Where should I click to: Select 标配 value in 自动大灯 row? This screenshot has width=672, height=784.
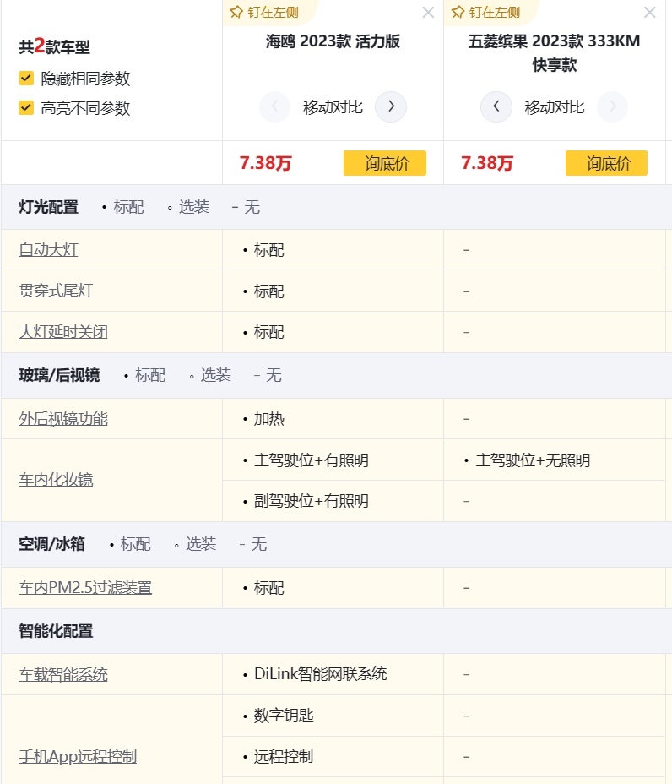pyautogui.click(x=268, y=249)
